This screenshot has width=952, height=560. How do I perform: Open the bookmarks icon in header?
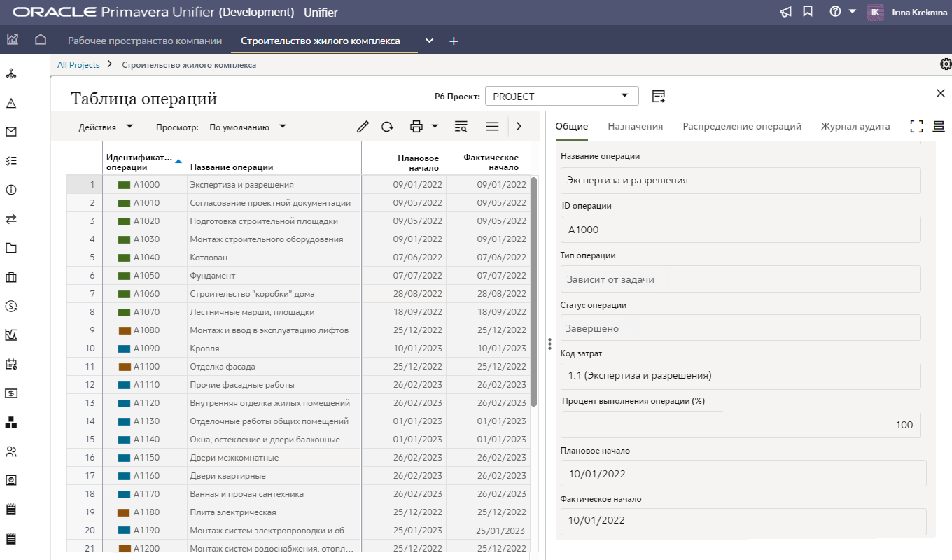[808, 12]
